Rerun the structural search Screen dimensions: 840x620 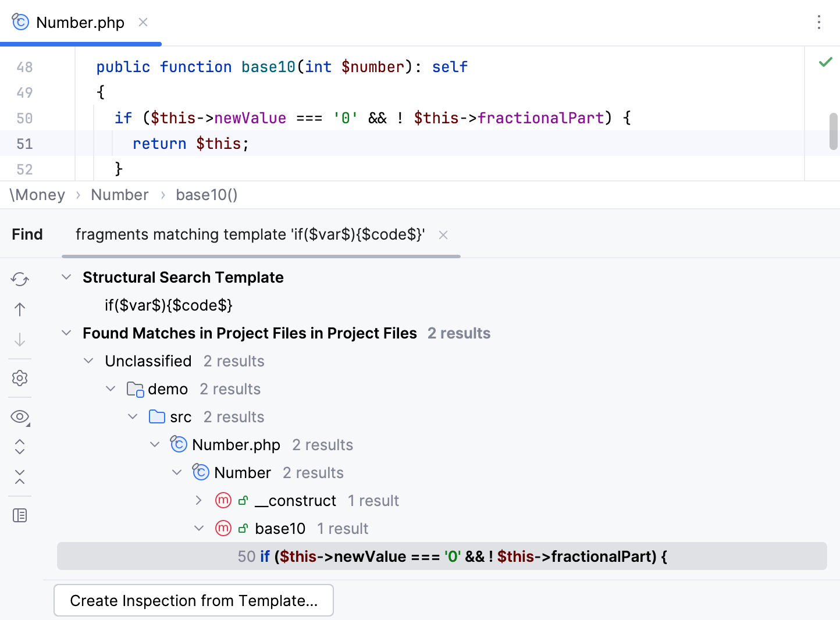(19, 279)
